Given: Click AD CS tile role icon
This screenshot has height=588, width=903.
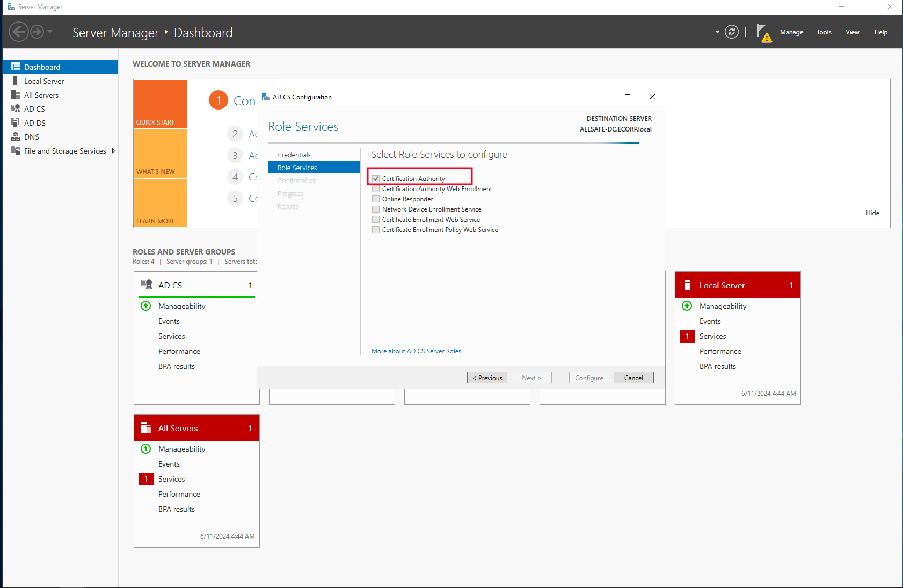Looking at the screenshot, I should (147, 285).
